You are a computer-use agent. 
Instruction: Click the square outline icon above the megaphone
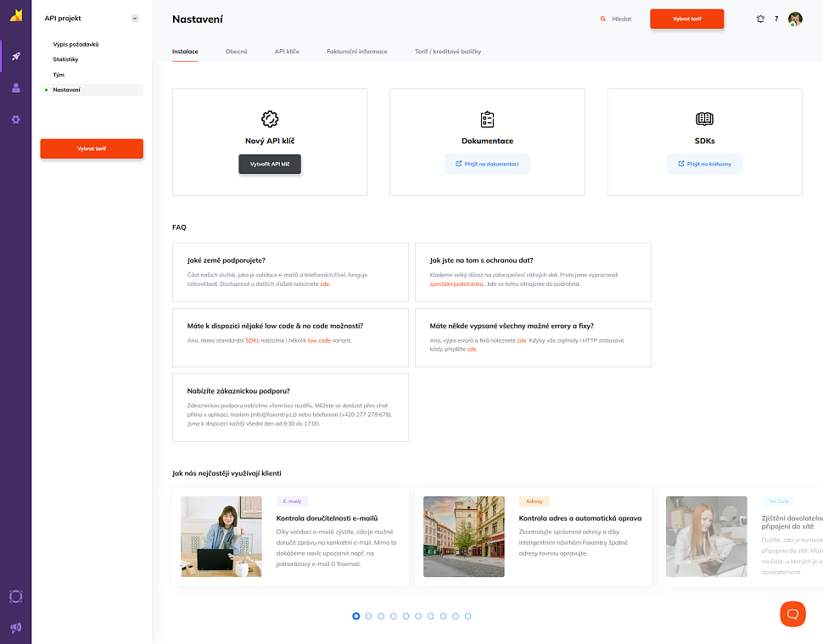coord(15,596)
